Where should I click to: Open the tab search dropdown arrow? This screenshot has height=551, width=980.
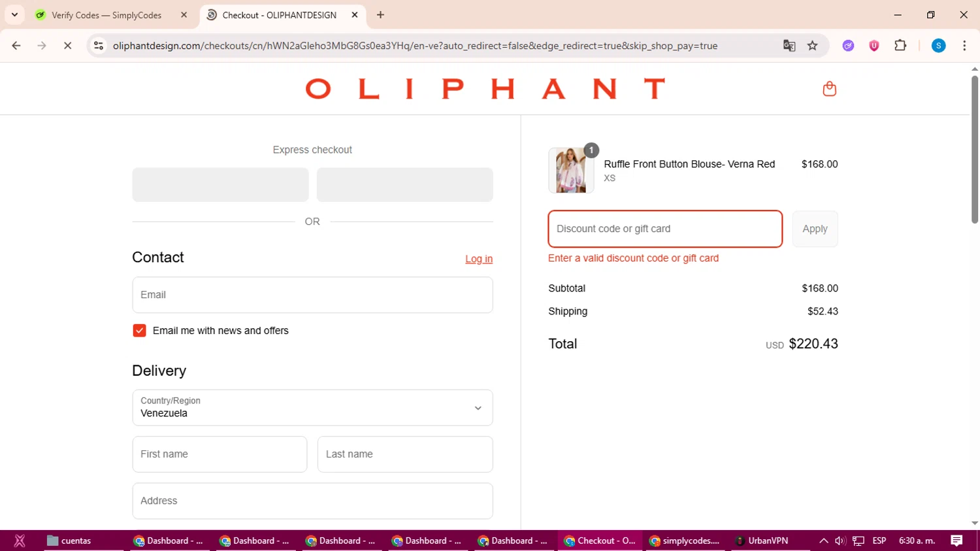tap(14, 14)
